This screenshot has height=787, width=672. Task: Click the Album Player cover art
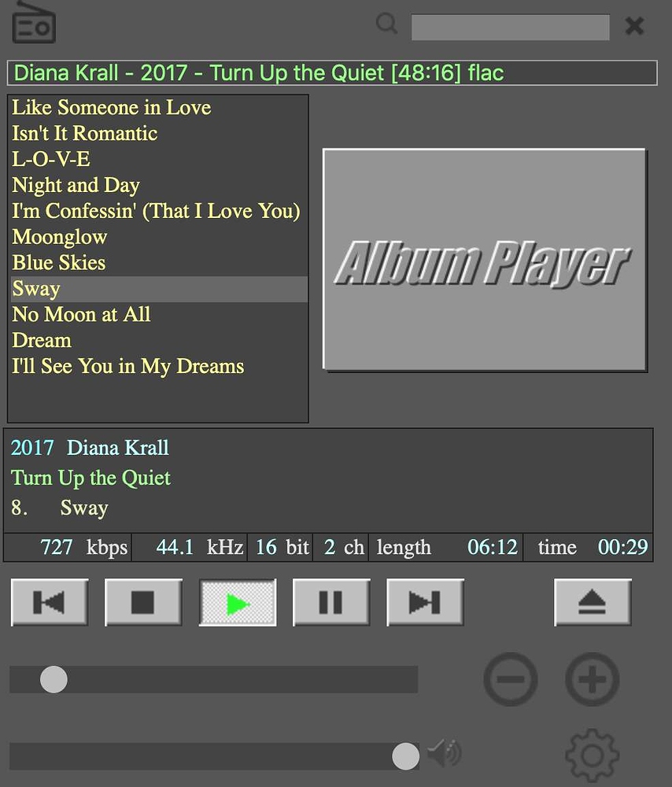point(484,260)
